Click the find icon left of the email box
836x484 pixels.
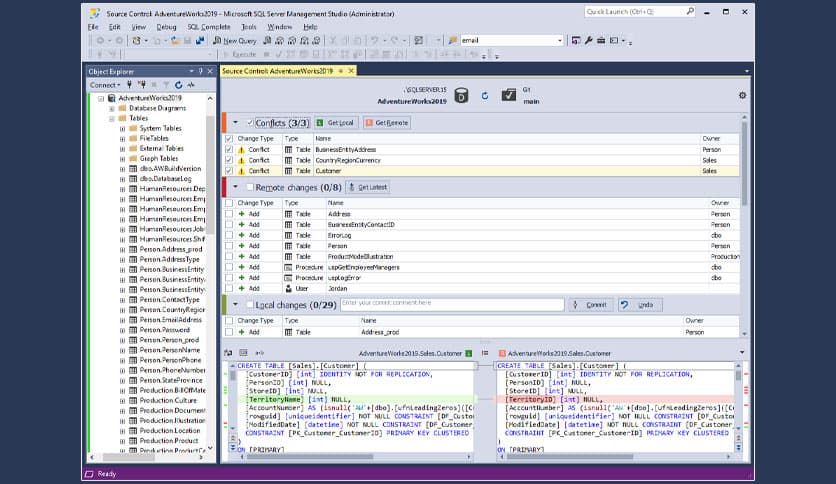point(453,41)
